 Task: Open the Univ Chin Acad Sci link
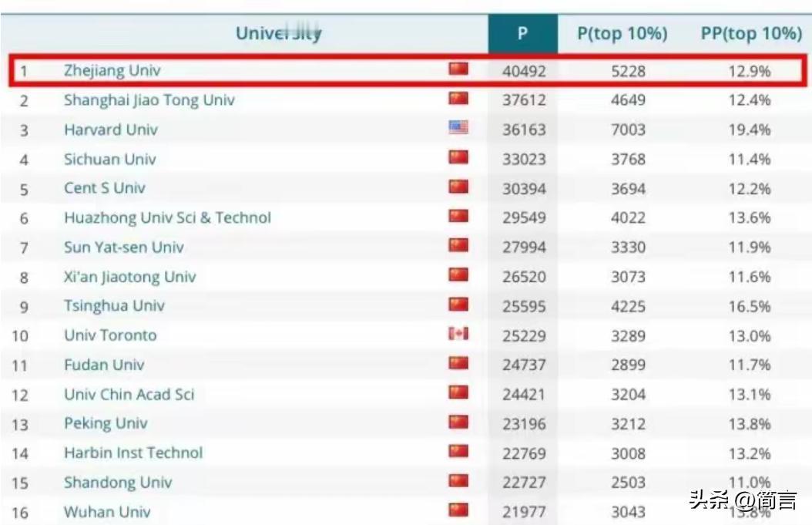pyautogui.click(x=129, y=395)
